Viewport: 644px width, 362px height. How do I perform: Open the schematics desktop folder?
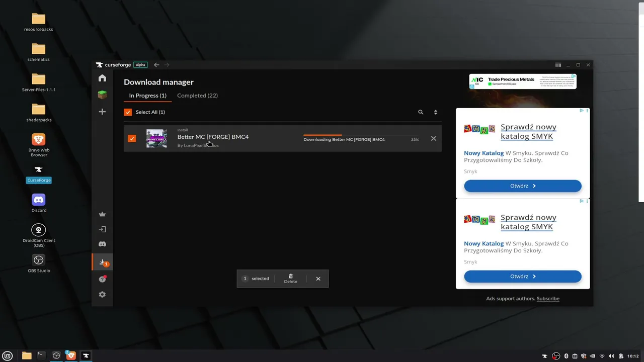[x=39, y=52]
